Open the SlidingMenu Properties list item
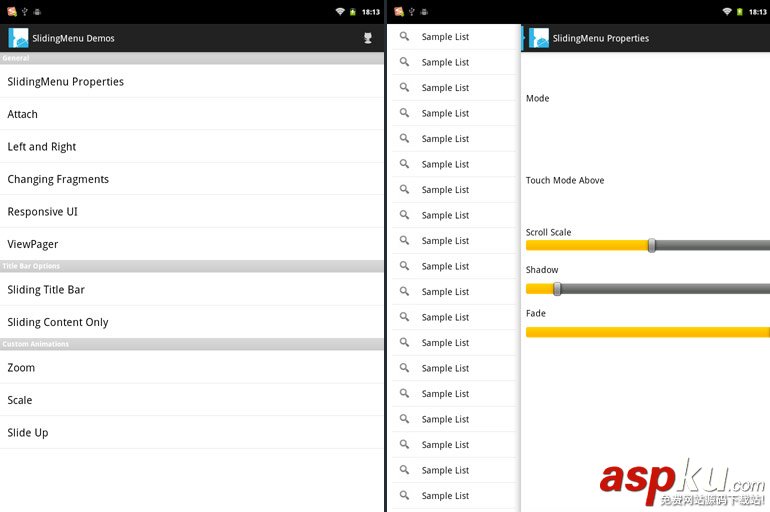Screen dimensions: 770x512 click(66, 81)
